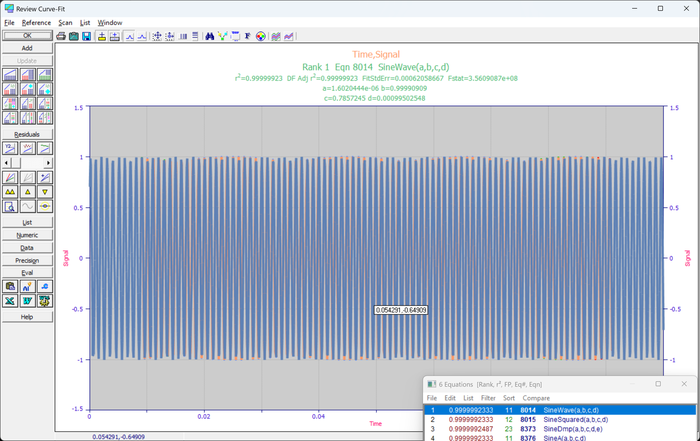Toggle the double-bar scaling toolbar button
Image resolution: width=700 pixels, height=441 pixels.
pos(115,36)
